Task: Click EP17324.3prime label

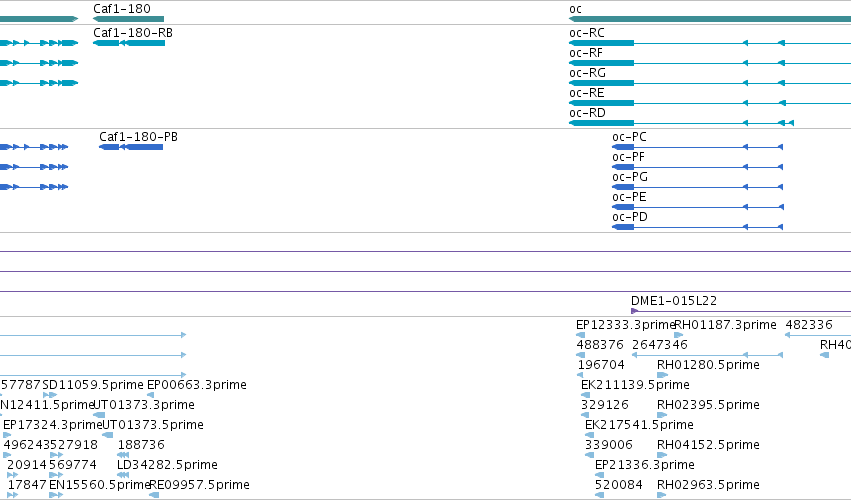Action: (53, 425)
